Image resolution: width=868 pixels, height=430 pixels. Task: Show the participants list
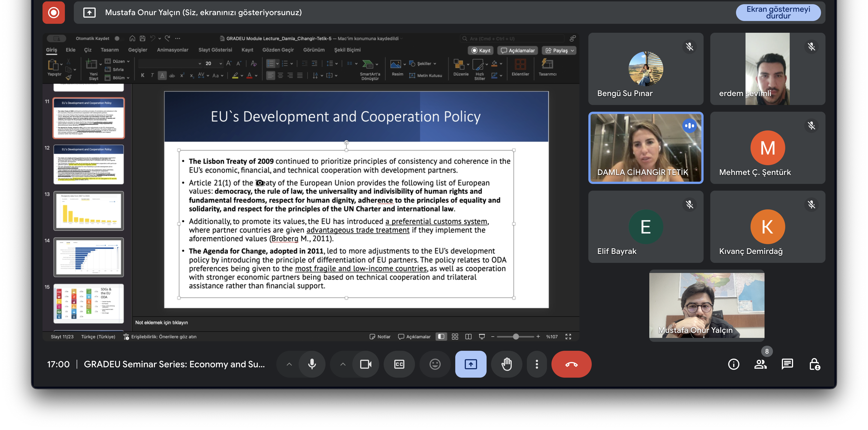760,364
